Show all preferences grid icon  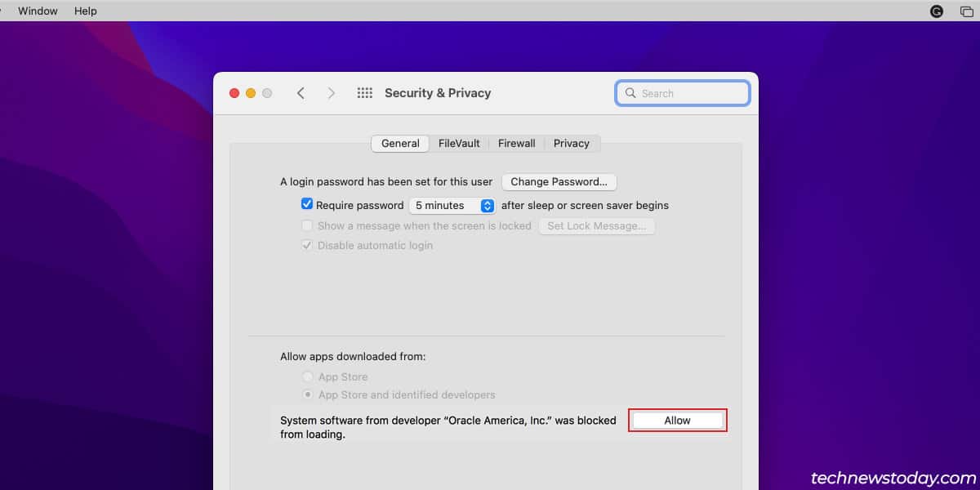[365, 93]
